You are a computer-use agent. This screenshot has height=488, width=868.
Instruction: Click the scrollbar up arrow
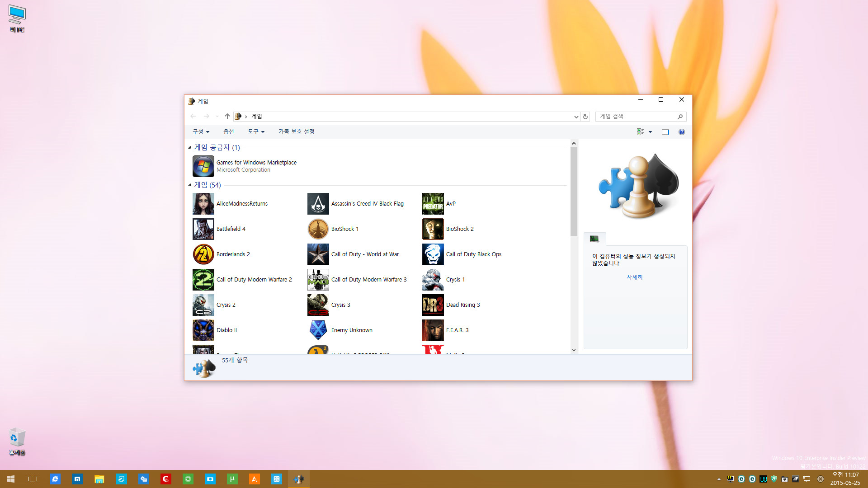coord(574,143)
